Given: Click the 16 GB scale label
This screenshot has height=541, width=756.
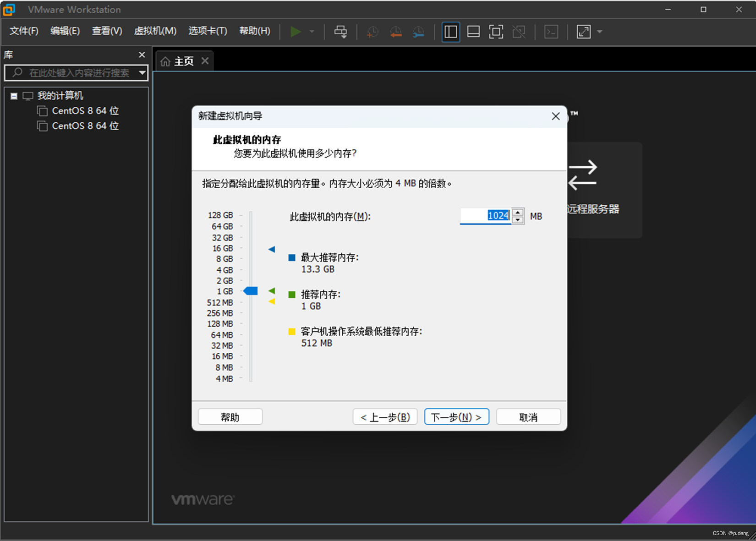Looking at the screenshot, I should click(x=223, y=248).
